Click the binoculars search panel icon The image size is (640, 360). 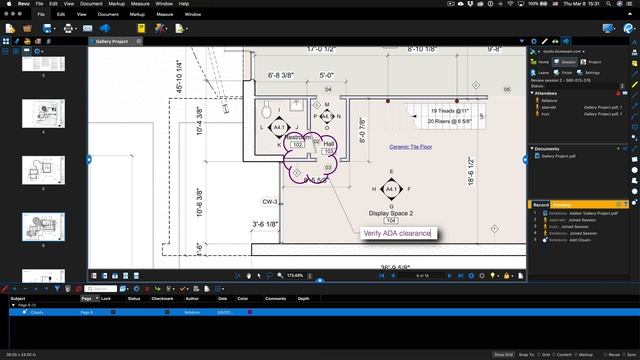pyautogui.click(x=555, y=41)
